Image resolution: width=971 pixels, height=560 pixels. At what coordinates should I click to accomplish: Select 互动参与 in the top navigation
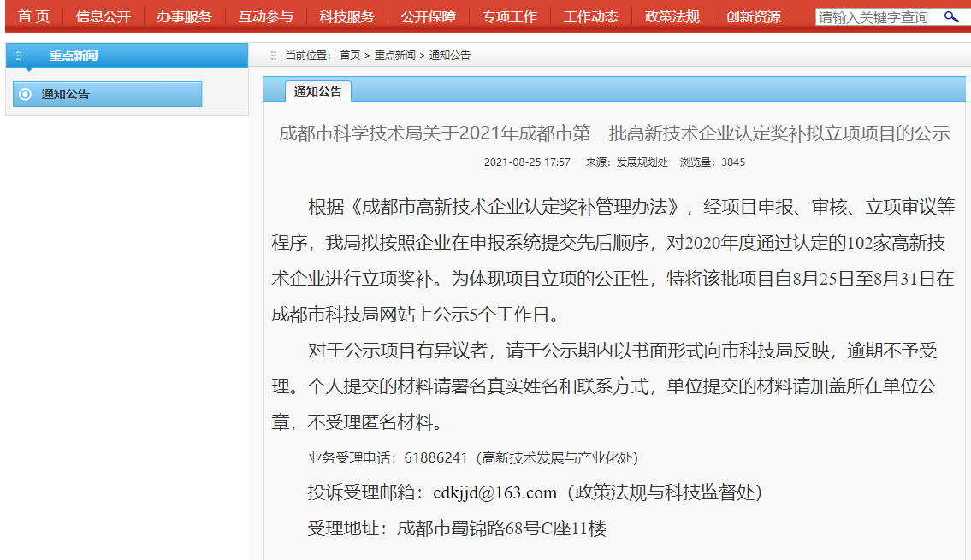(x=265, y=16)
